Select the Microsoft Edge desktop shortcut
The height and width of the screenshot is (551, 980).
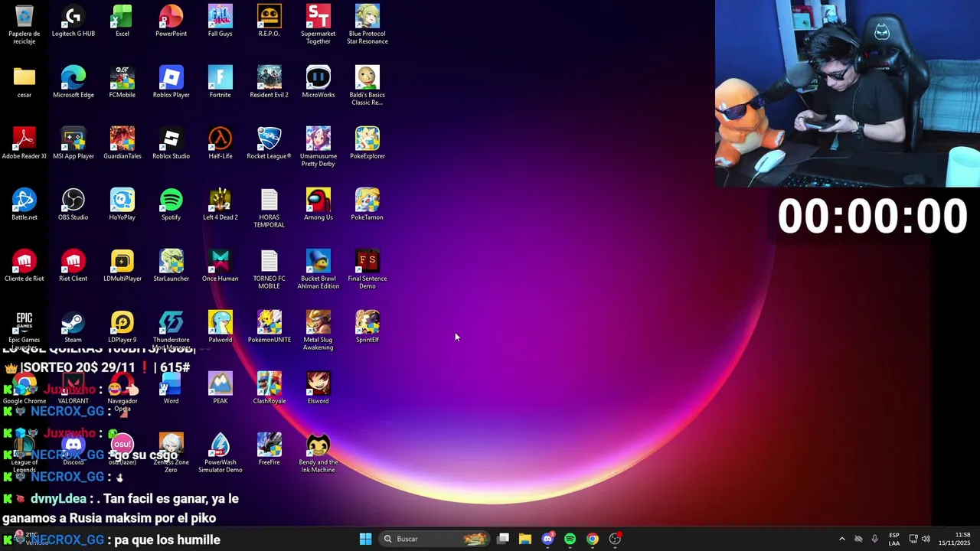coord(73,82)
